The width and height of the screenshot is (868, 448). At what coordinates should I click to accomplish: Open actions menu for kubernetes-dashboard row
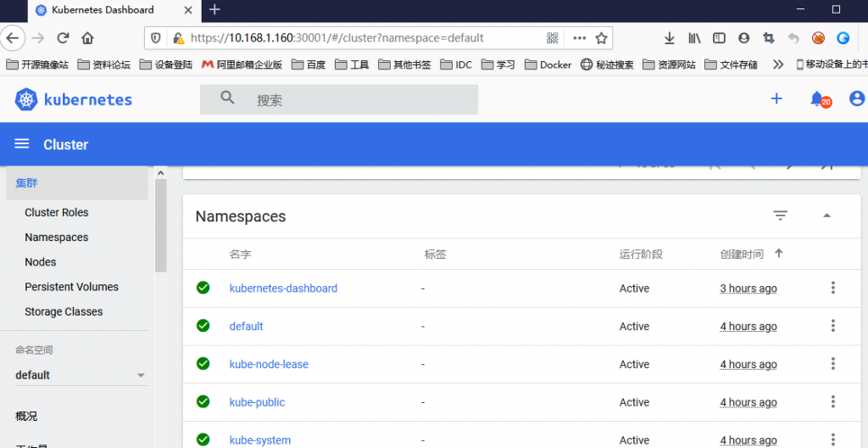(x=832, y=288)
